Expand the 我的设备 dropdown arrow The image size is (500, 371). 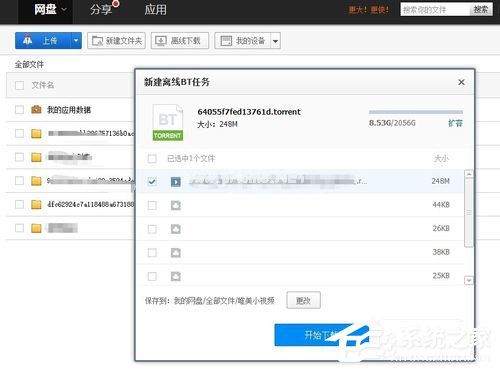pos(275,41)
